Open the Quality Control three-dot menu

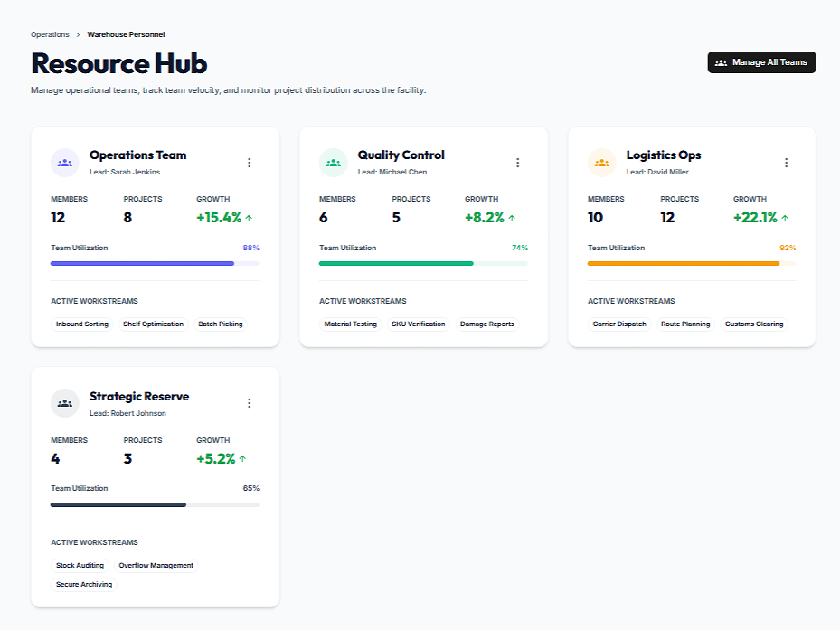click(518, 163)
